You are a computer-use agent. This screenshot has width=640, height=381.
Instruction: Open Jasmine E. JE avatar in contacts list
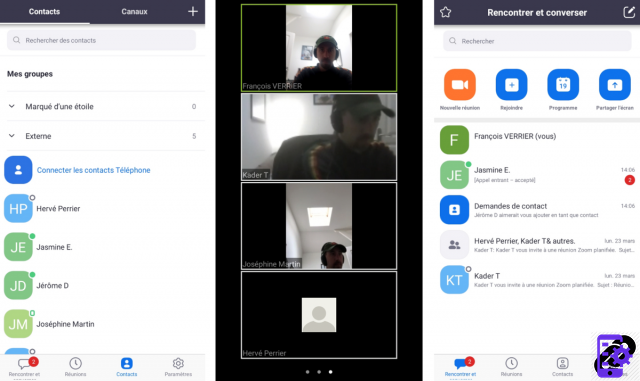coord(18,247)
